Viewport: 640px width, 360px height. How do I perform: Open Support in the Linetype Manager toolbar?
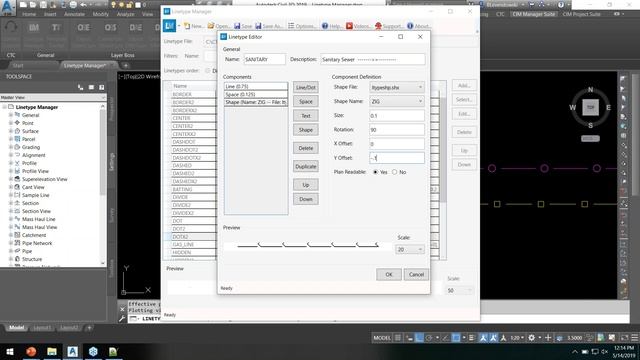coord(389,26)
